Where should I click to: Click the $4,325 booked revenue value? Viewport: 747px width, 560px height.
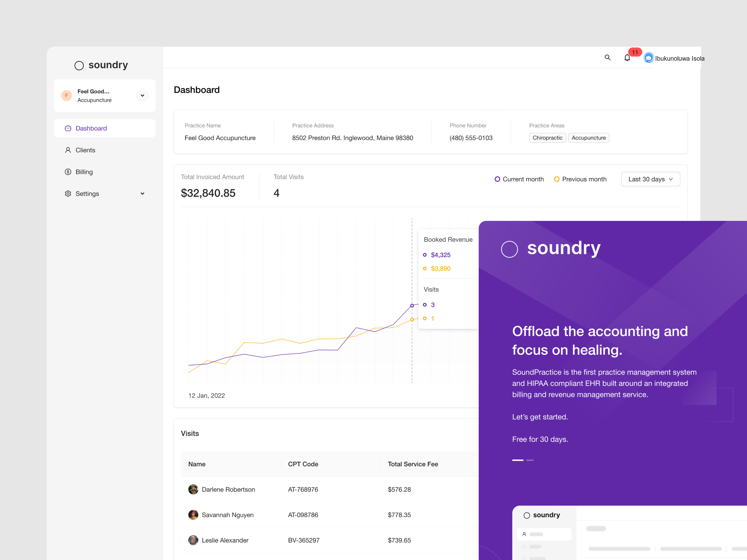(x=440, y=255)
